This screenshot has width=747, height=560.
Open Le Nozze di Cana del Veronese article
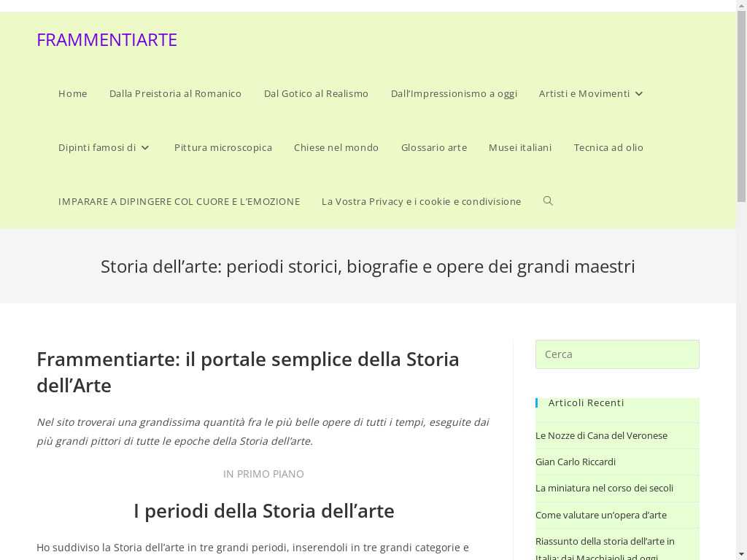click(601, 436)
